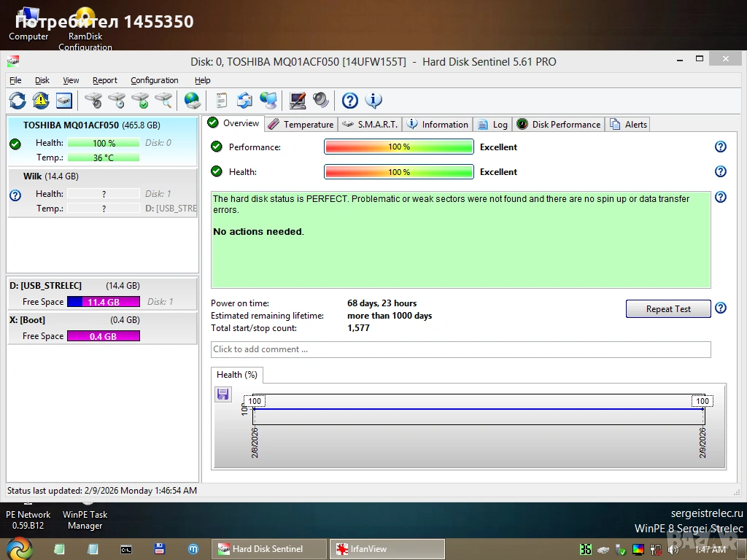The height and width of the screenshot is (560, 747).
Task: Click the help icon next to Performance bar
Action: click(721, 147)
